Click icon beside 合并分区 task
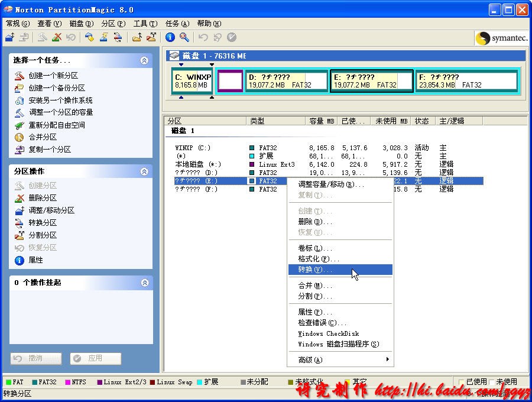The height and width of the screenshot is (402, 532). 20,137
